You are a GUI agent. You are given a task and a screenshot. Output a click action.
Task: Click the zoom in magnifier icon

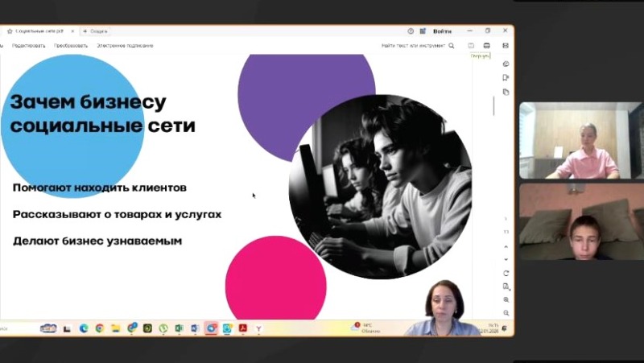pyautogui.click(x=506, y=299)
